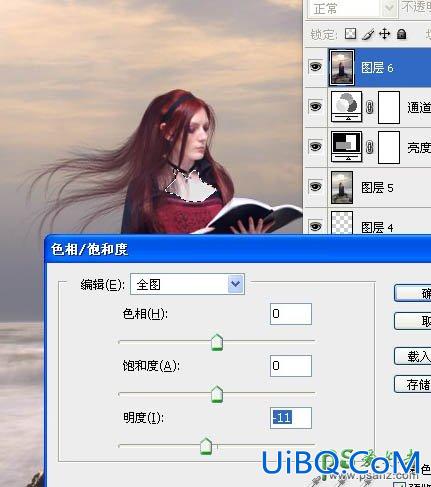Toggle the mask link on the 通道 layer
This screenshot has width=431, height=487.
[370, 107]
